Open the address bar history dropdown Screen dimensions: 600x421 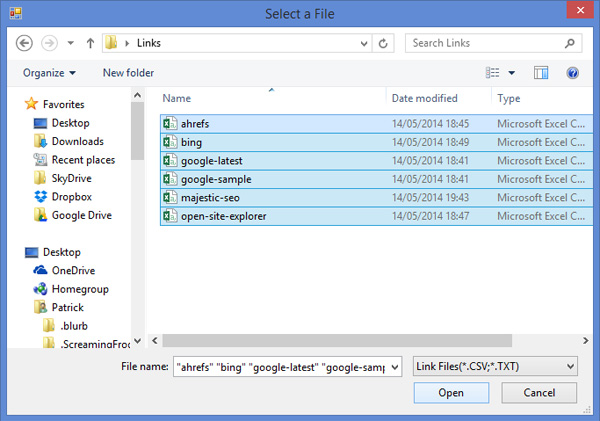364,43
